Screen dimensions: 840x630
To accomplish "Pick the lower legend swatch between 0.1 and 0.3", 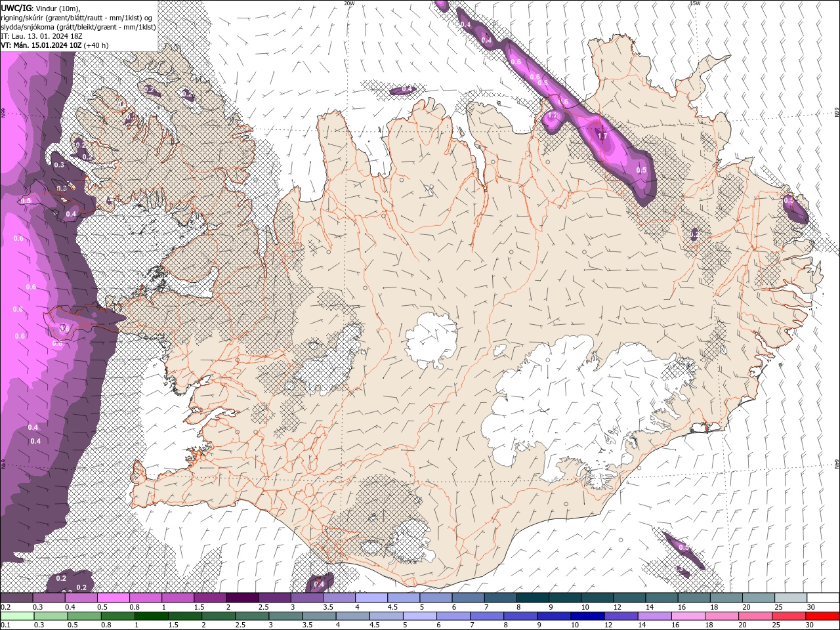I will coord(17,616).
